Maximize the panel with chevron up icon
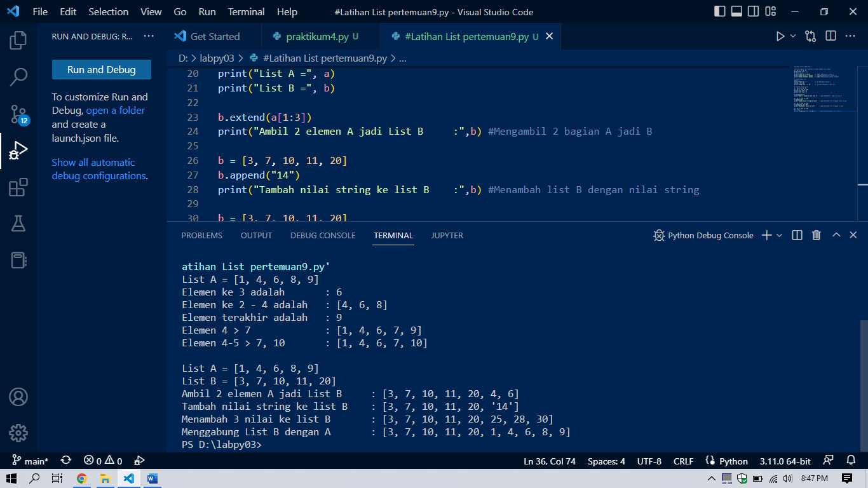Image resolution: width=868 pixels, height=488 pixels. [x=836, y=235]
